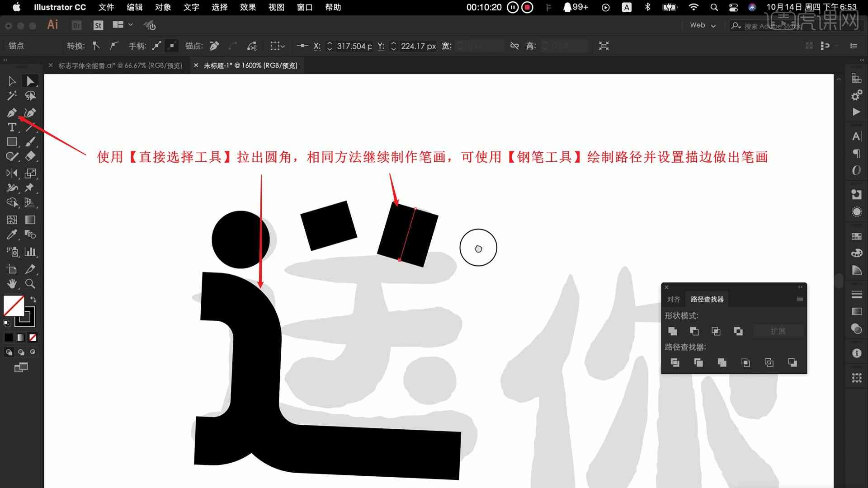Screen dimensions: 868x488
Task: Expand 路径查找器 panel options menu
Action: coord(798,299)
